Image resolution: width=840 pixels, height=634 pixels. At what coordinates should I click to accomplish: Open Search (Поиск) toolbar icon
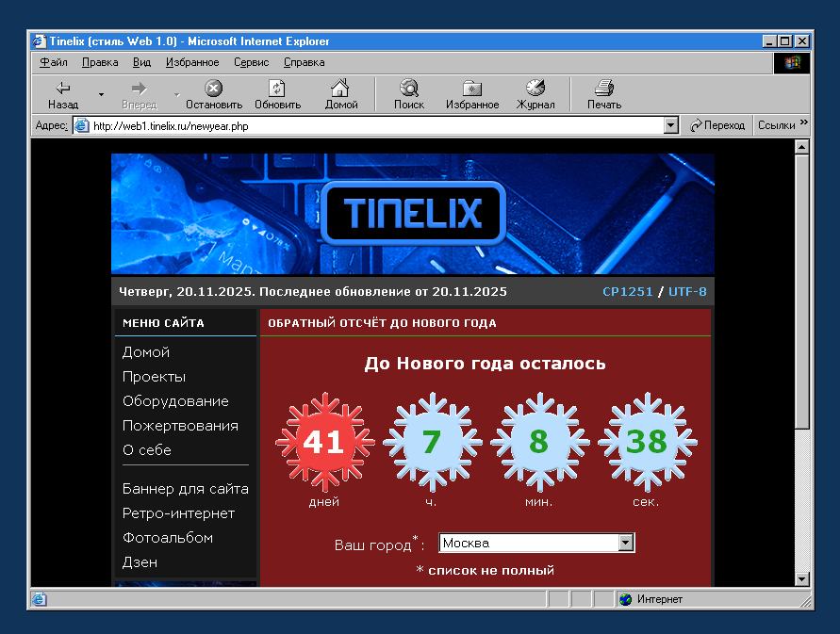point(409,89)
